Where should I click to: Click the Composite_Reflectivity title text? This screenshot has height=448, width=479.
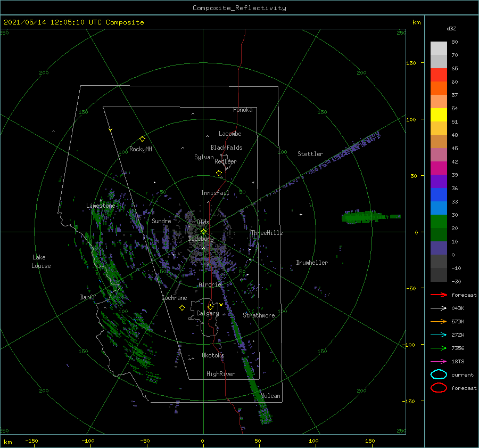coord(240,8)
